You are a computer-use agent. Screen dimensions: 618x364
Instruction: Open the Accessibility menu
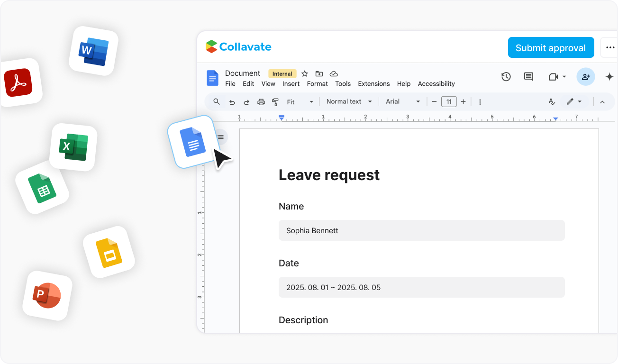tap(436, 84)
